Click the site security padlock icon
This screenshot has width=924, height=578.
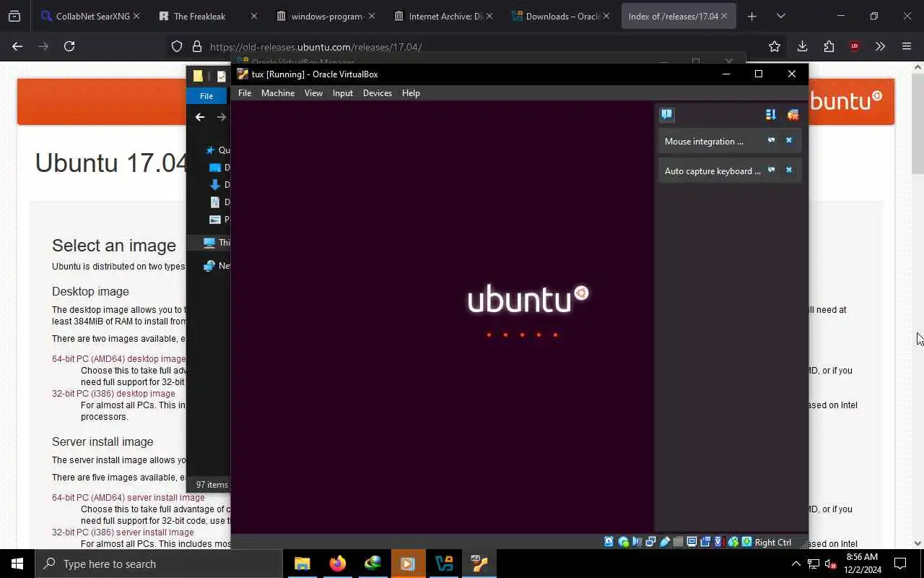tap(196, 46)
